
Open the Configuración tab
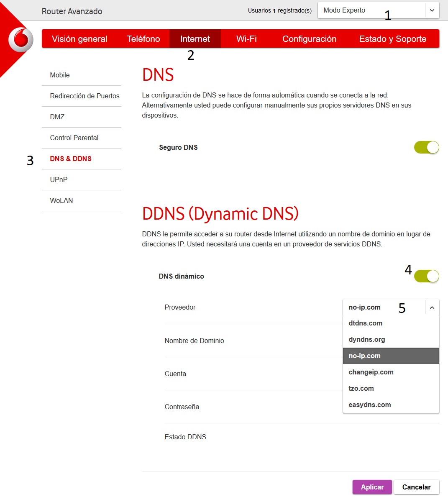[310, 38]
